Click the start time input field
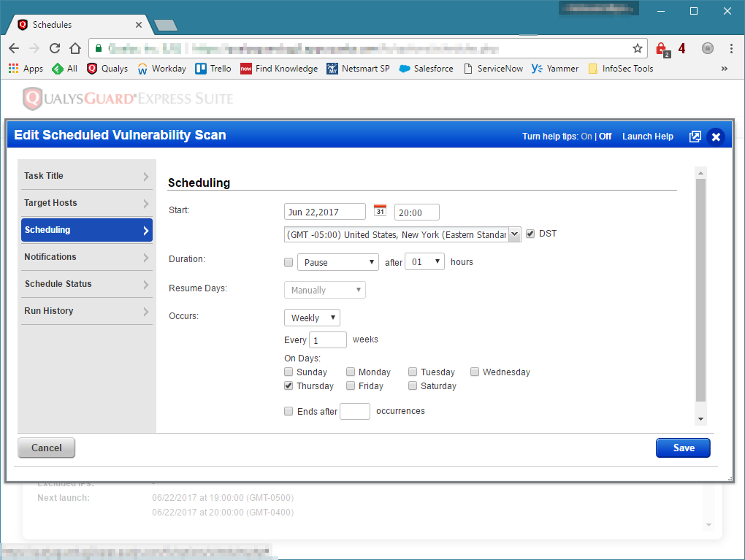The height and width of the screenshot is (560, 745). click(416, 212)
